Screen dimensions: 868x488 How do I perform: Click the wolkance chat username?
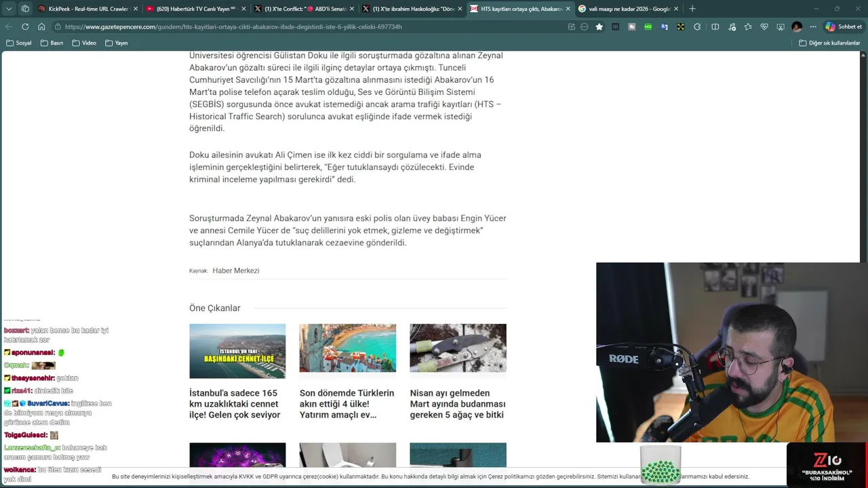[x=20, y=470]
